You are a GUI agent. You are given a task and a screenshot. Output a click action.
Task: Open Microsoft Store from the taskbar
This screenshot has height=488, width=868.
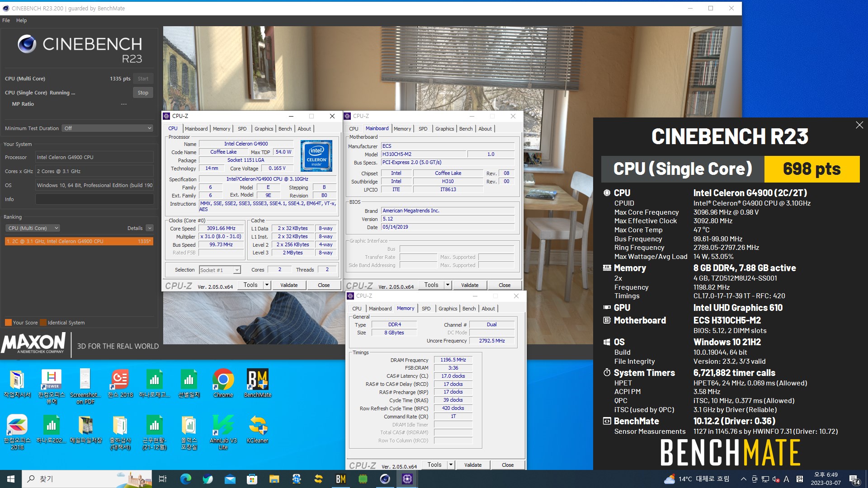252,479
